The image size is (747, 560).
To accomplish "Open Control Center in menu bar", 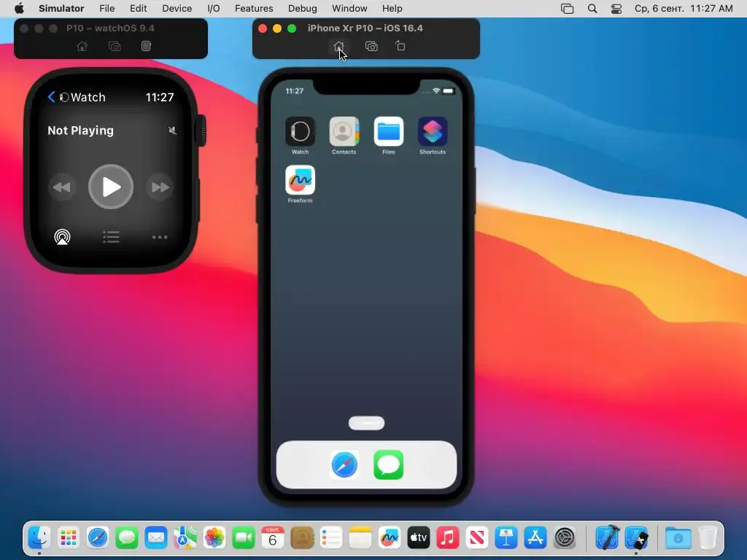I will pyautogui.click(x=616, y=9).
